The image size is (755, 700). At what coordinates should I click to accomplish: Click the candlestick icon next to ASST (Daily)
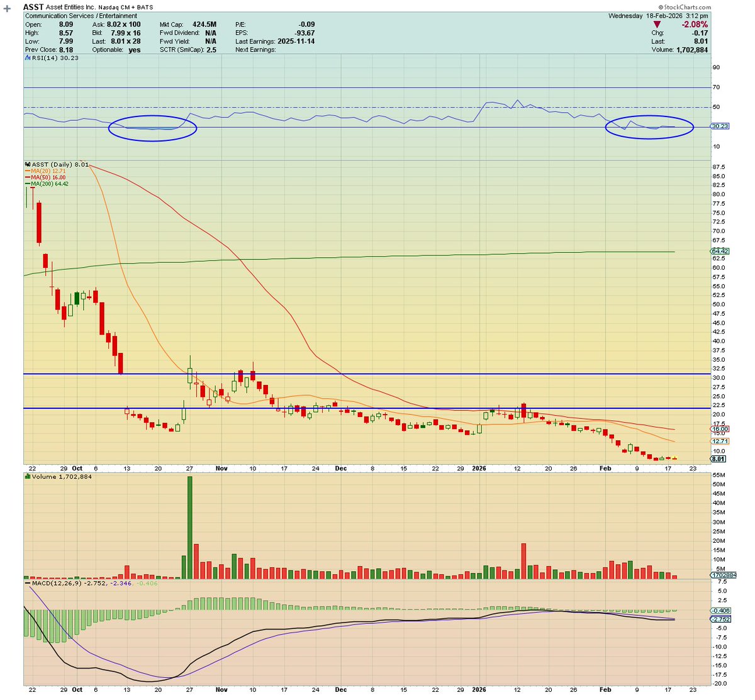(x=26, y=164)
